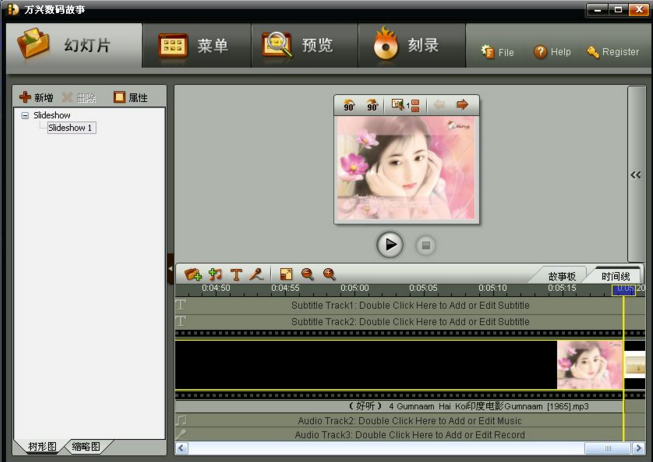Go to the 刻录 burn tab
The image size is (653, 462).
click(x=412, y=45)
